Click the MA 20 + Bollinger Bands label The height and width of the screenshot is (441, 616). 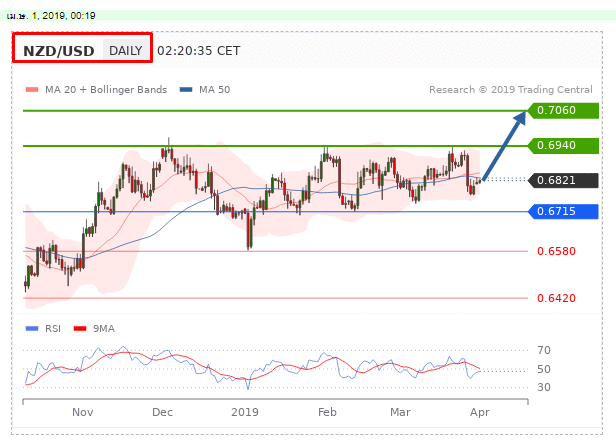(x=106, y=90)
